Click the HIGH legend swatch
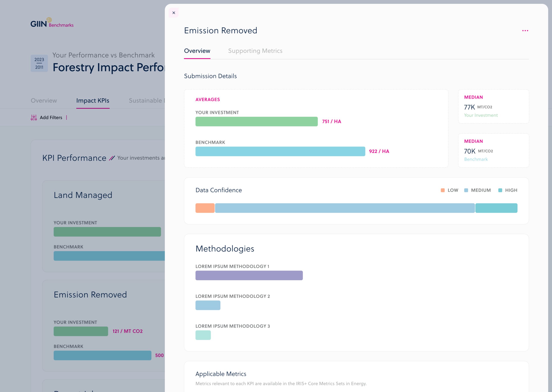552x392 pixels. (x=500, y=190)
